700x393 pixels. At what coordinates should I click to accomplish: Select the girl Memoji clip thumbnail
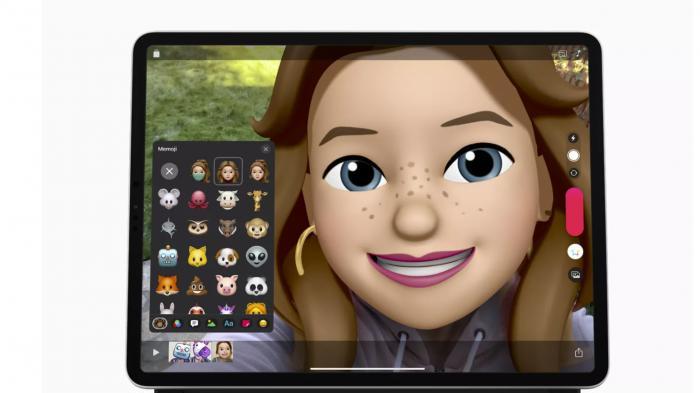[x=223, y=351]
